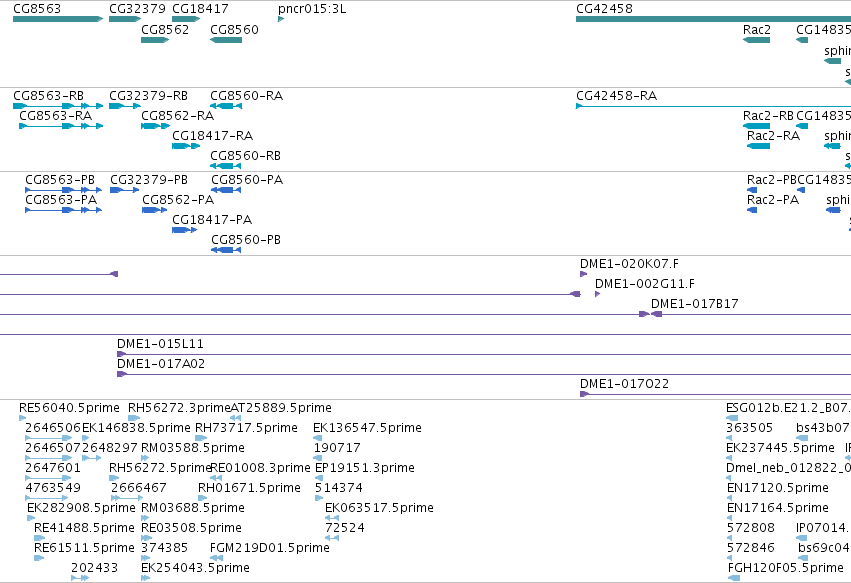Click the pncr015:3L small arrow marker
This screenshot has height=583, width=851.
281,19
